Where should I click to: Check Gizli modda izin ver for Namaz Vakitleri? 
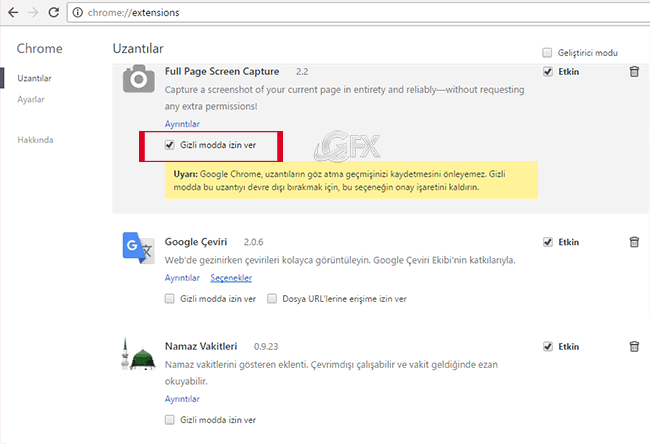click(170, 420)
